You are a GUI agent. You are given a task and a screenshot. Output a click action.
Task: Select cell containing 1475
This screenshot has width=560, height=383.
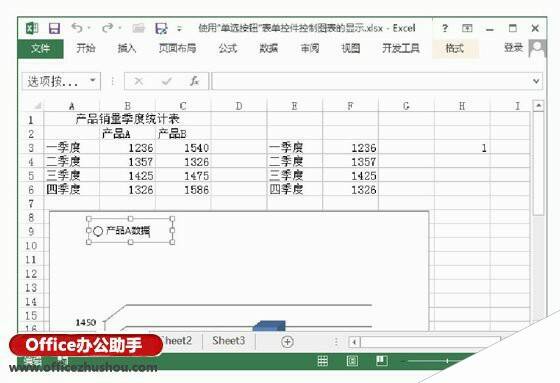click(183, 175)
